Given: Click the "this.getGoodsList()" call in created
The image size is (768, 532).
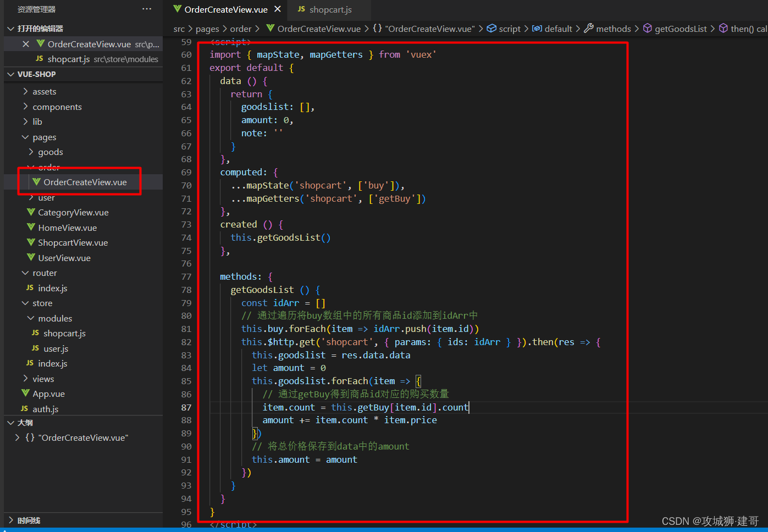Looking at the screenshot, I should pyautogui.click(x=281, y=237).
